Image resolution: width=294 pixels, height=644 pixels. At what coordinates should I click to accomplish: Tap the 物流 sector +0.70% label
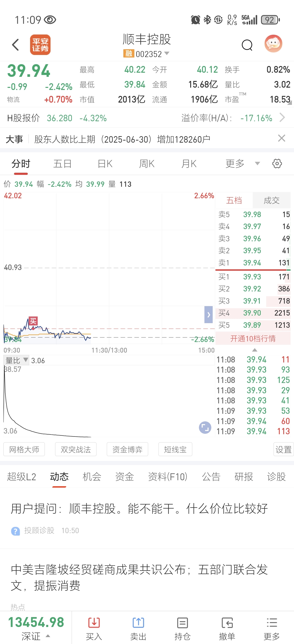point(40,100)
